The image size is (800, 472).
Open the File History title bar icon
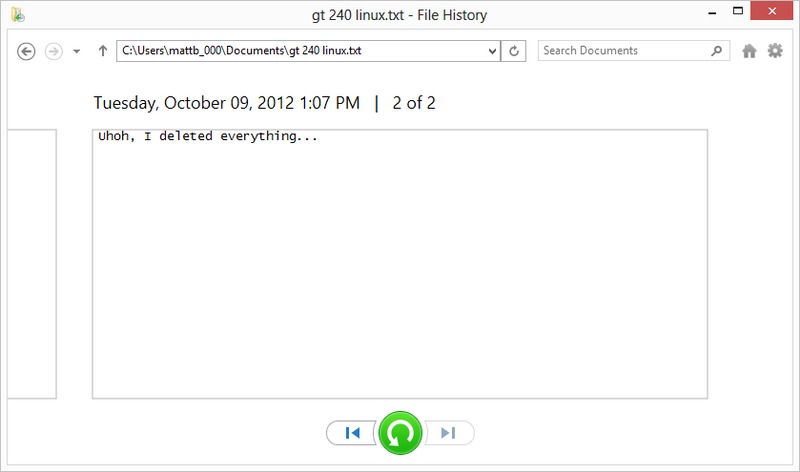point(17,15)
